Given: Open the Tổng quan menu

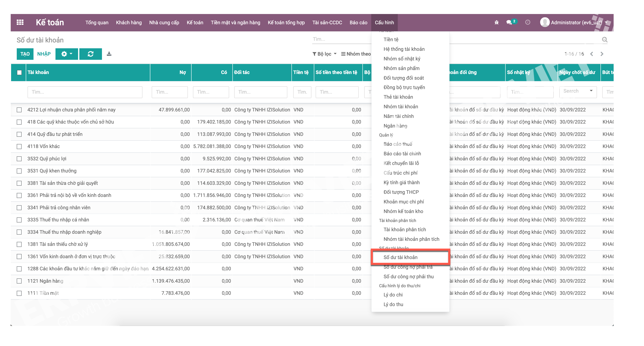Looking at the screenshot, I should point(97,22).
